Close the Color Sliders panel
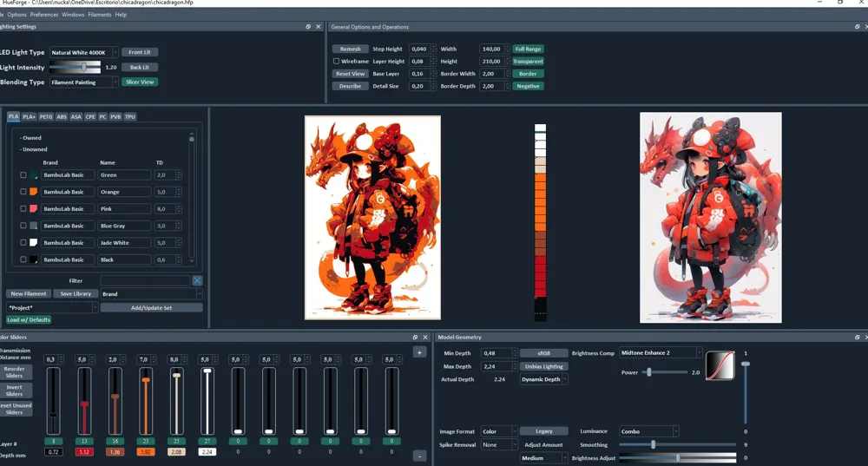The height and width of the screenshot is (466, 868). 425,337
